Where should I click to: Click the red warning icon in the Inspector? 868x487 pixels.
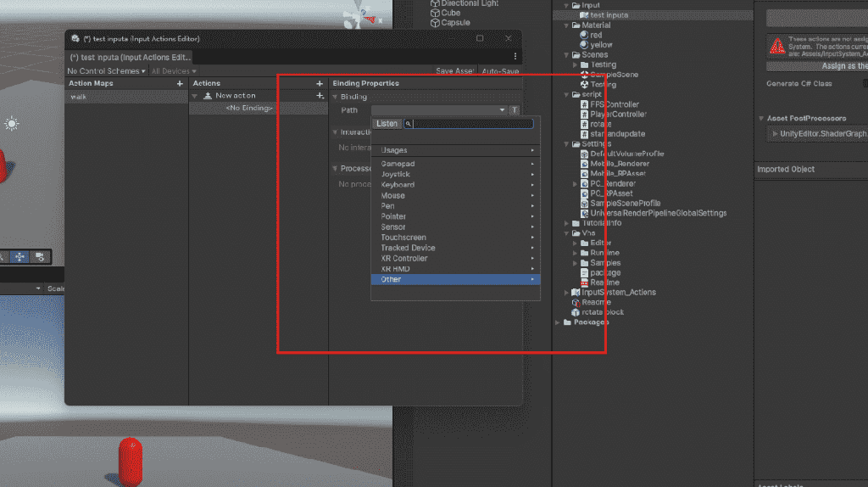pyautogui.click(x=777, y=46)
